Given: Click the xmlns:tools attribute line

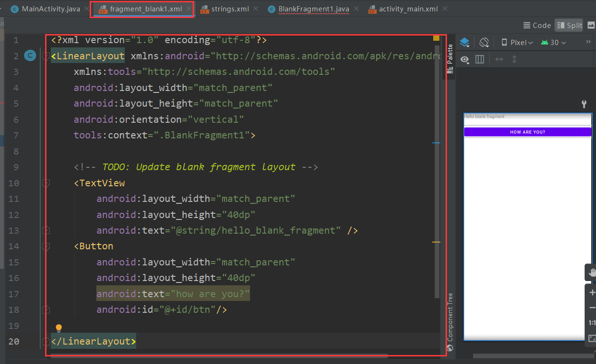Looking at the screenshot, I should click(x=205, y=72).
